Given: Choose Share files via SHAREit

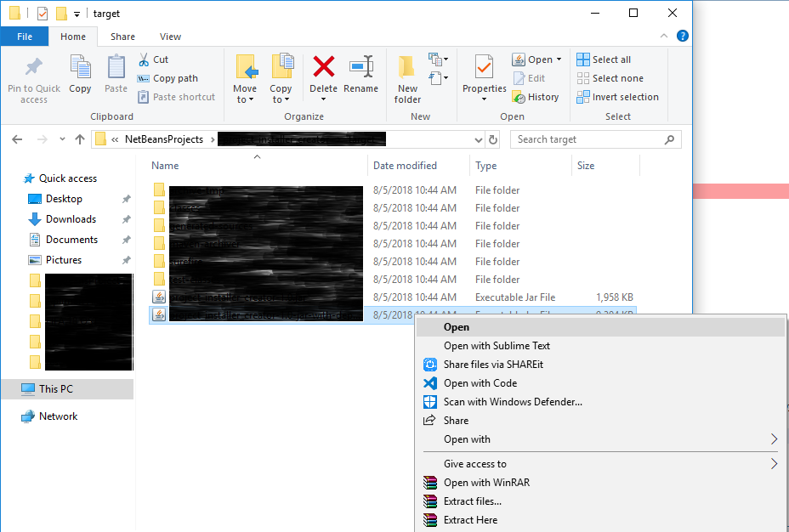Looking at the screenshot, I should click(600, 365).
